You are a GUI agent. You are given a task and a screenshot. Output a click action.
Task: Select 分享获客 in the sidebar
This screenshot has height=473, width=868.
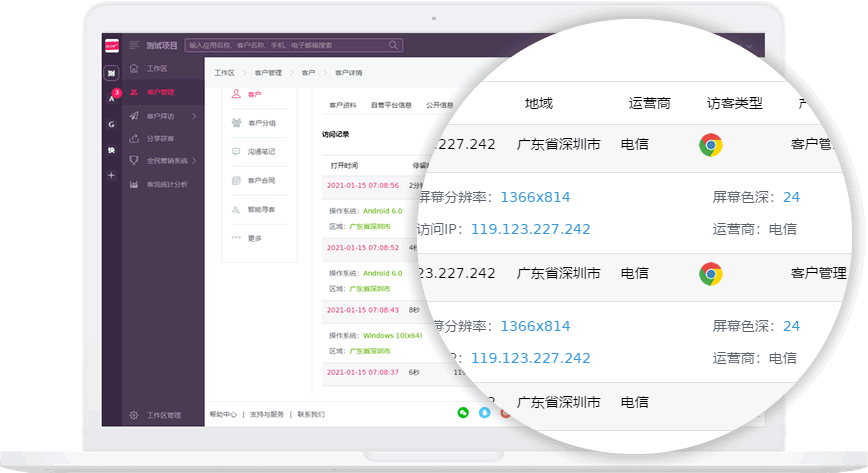tap(160, 139)
